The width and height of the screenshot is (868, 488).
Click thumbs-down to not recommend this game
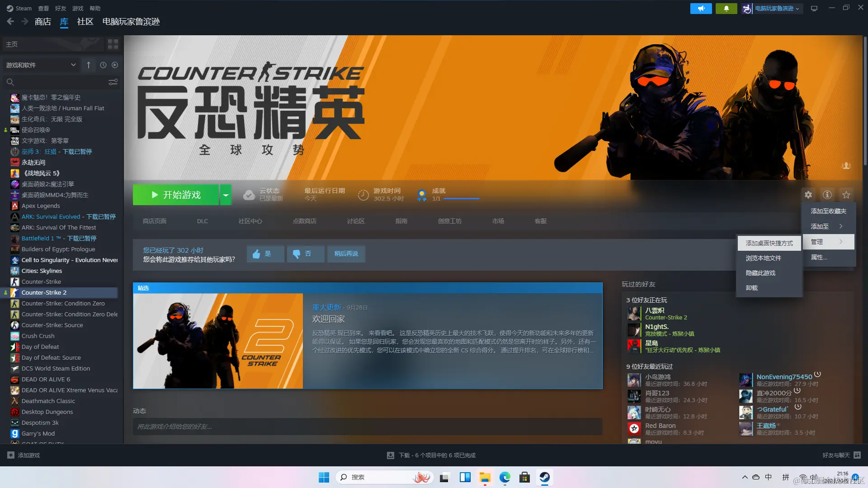pos(305,253)
